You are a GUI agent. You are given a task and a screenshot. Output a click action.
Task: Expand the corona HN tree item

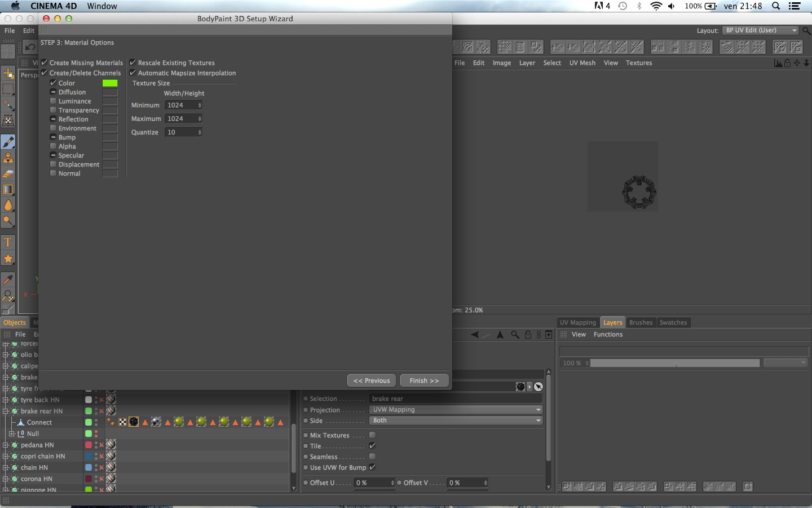click(x=6, y=479)
